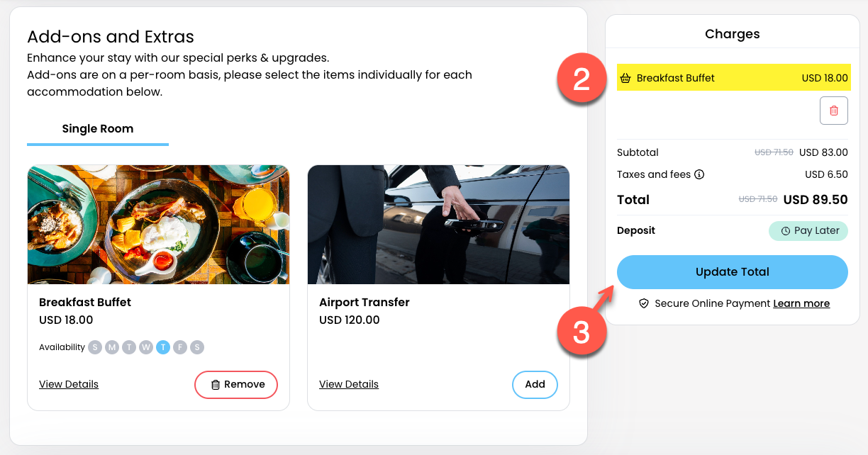Viewport: 868px width, 455px height.
Task: Open the Learn more payment link
Action: click(x=801, y=303)
